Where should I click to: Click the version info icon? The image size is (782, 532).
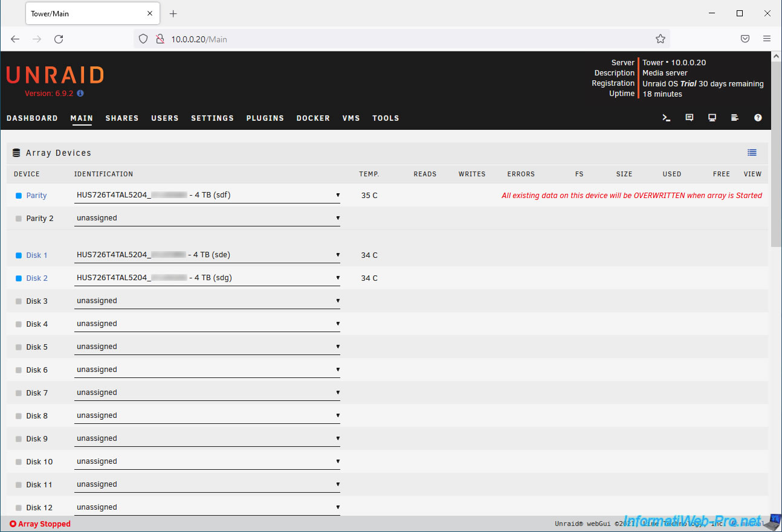(x=80, y=94)
